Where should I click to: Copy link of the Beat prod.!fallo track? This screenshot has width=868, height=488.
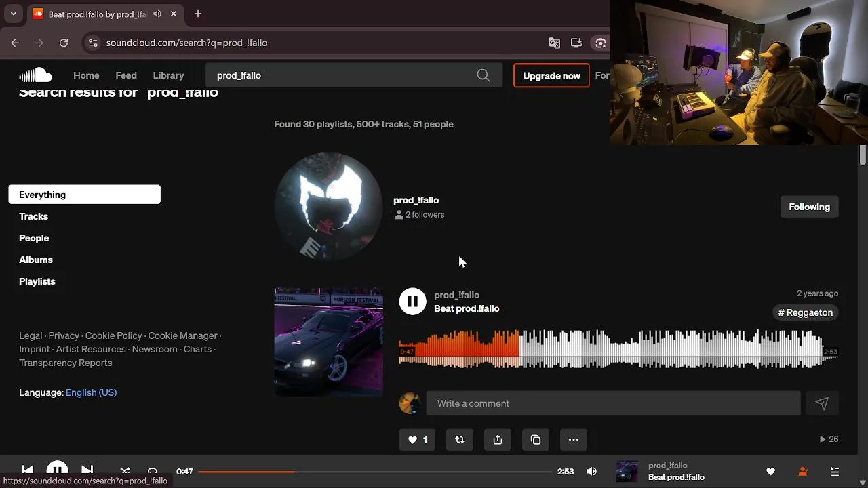[x=536, y=440]
